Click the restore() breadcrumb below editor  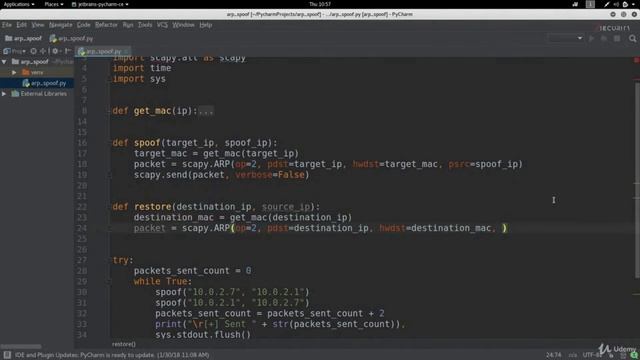point(124,344)
